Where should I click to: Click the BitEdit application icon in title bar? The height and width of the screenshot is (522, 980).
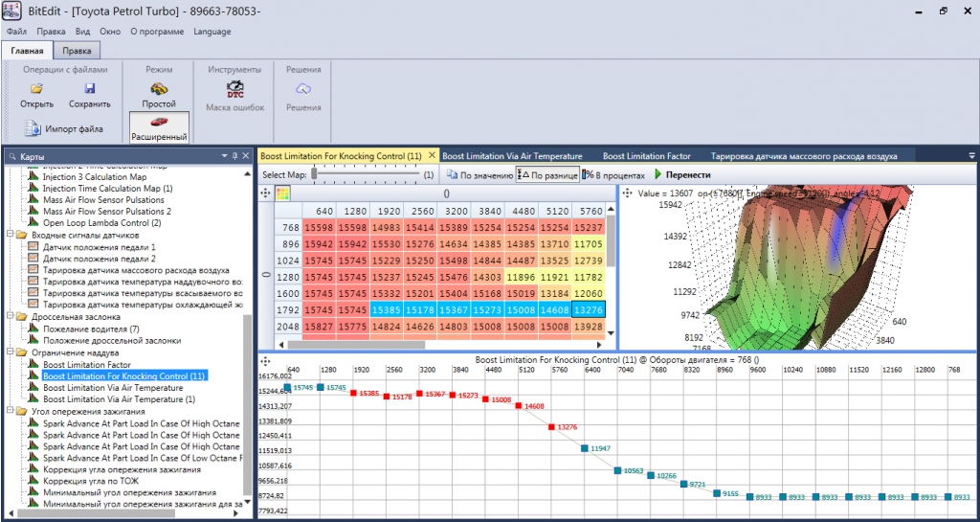click(x=11, y=11)
